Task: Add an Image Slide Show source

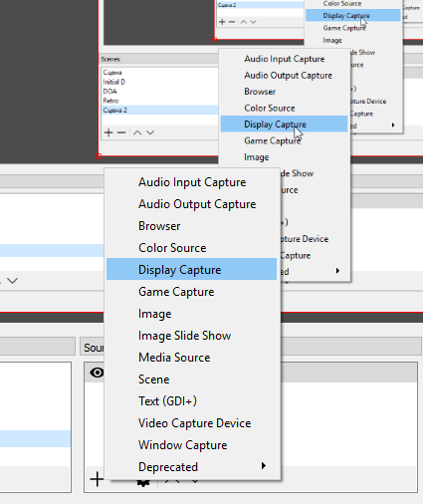Action: pyautogui.click(x=192, y=336)
